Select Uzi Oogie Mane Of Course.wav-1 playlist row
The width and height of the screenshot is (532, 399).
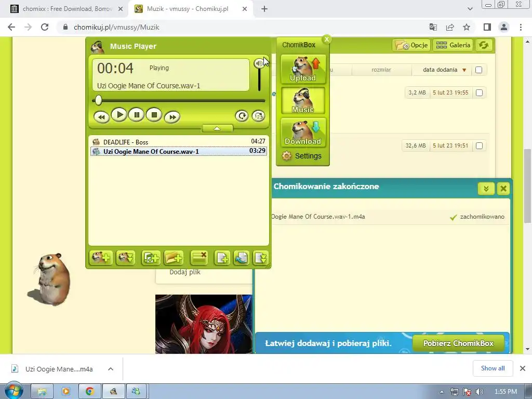(x=179, y=151)
